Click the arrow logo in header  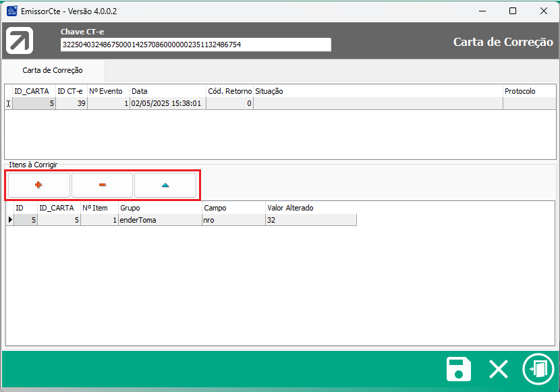(20, 42)
